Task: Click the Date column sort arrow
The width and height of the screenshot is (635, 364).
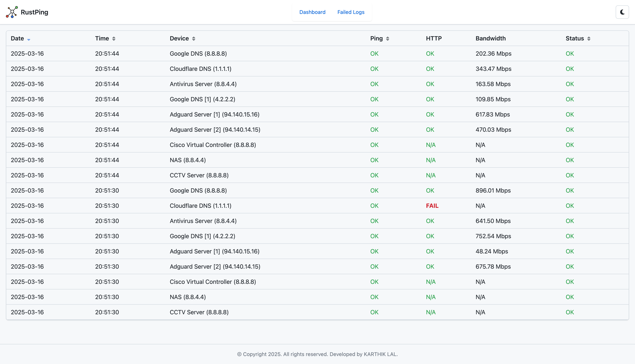Action: 29,39
